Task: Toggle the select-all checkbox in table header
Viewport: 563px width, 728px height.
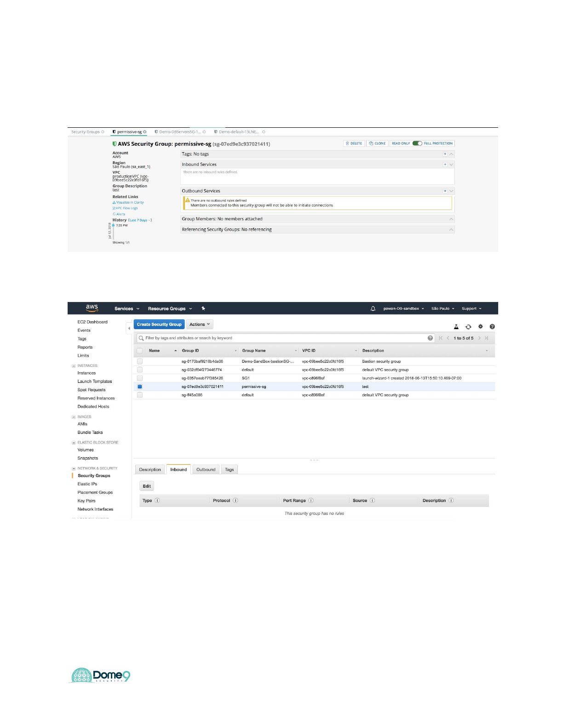Action: pos(140,351)
